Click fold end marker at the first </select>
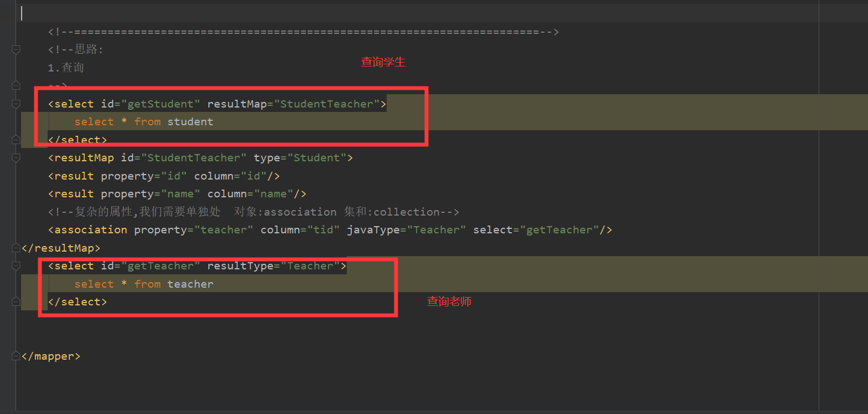868x414 pixels. click(x=16, y=140)
